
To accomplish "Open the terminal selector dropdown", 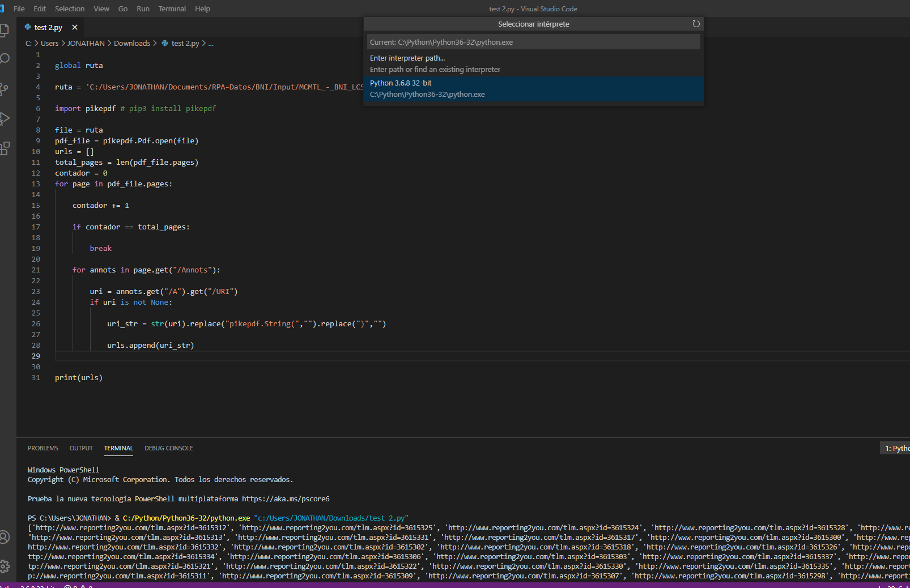I will tap(897, 448).
